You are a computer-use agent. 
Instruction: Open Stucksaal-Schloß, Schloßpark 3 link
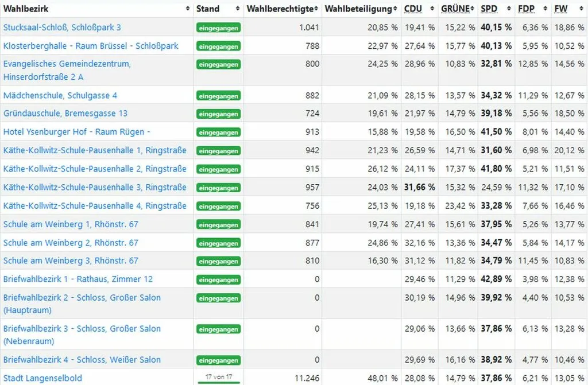62,28
